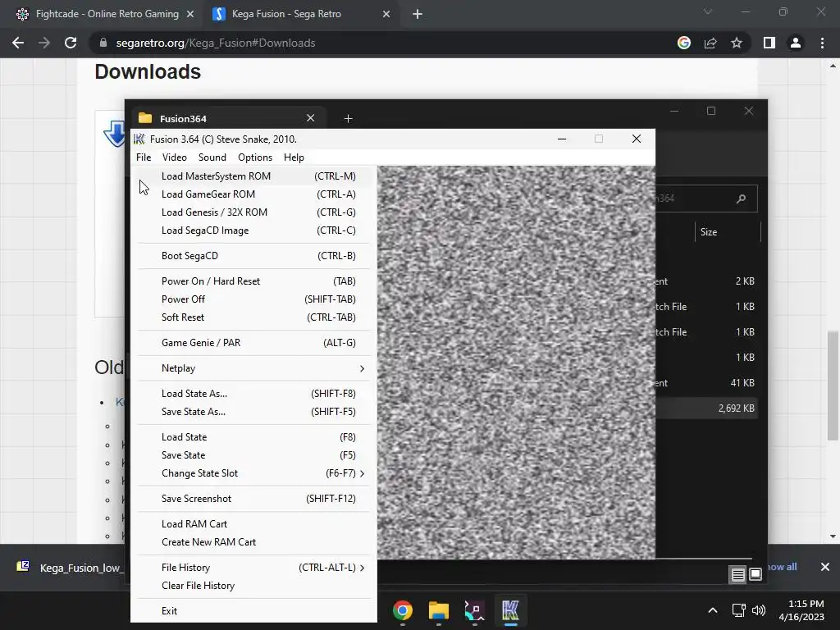
Task: Choose Save Screenshot
Action: (x=253, y=499)
